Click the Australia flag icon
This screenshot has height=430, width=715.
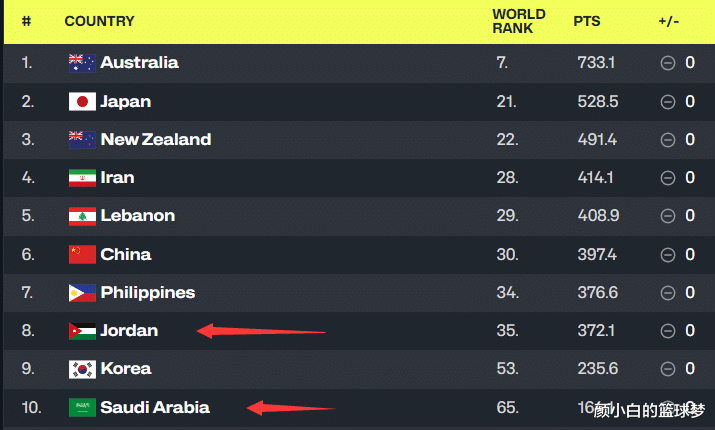[x=82, y=63]
